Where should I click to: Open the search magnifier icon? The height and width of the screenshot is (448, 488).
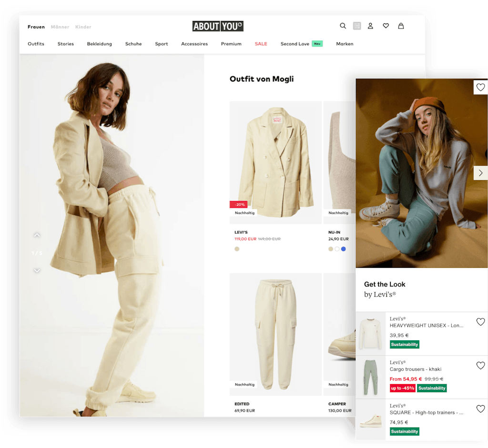[343, 26]
